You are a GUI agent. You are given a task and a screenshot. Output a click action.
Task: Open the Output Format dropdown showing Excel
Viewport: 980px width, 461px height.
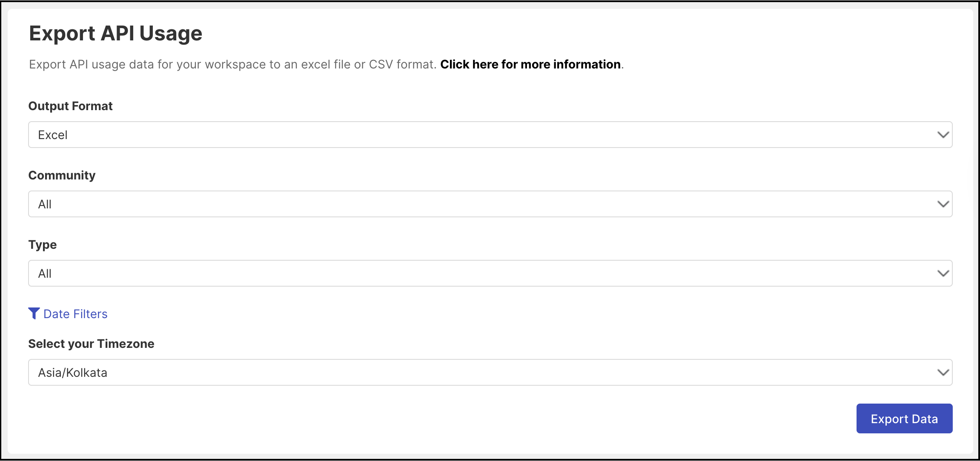click(x=490, y=135)
